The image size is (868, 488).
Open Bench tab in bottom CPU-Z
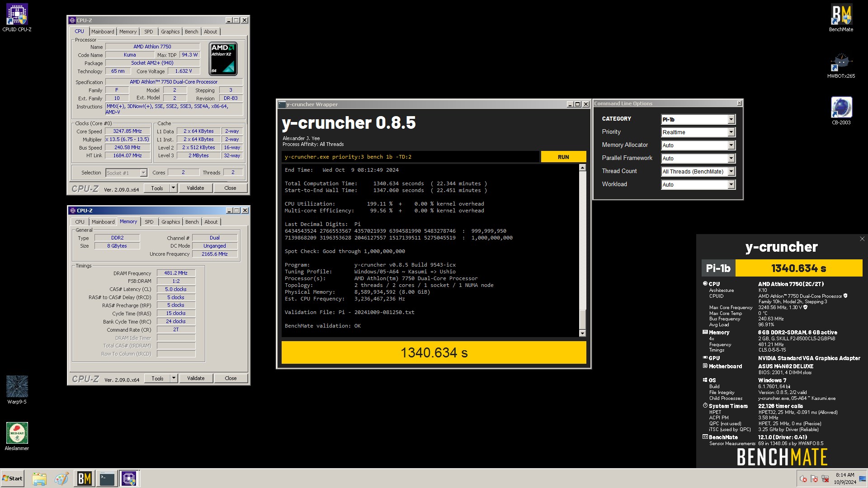point(192,222)
